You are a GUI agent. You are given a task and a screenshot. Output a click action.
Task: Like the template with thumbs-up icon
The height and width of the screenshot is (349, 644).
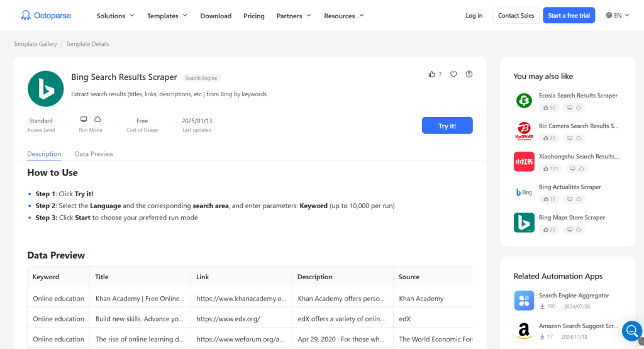click(432, 74)
